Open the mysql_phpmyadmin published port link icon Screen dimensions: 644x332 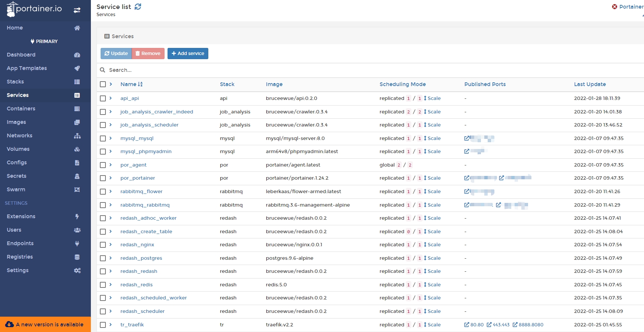pyautogui.click(x=467, y=152)
